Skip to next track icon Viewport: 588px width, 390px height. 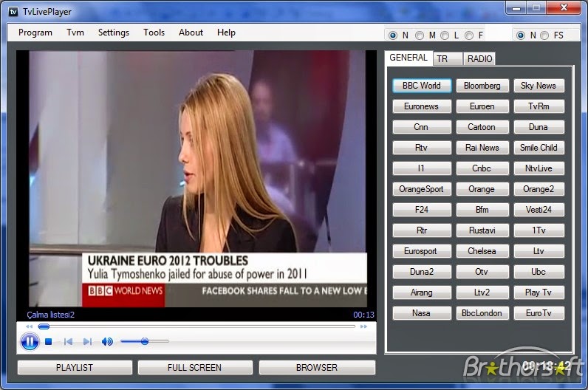87,342
